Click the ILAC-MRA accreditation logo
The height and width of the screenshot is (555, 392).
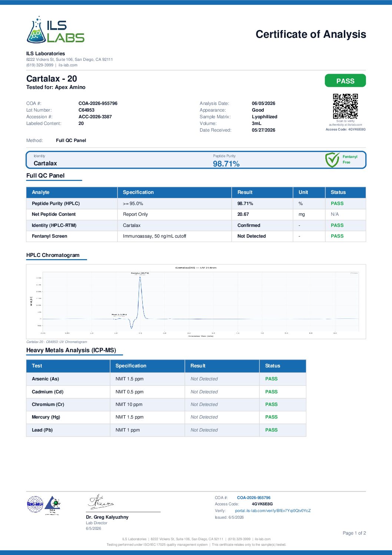pyautogui.click(x=35, y=504)
